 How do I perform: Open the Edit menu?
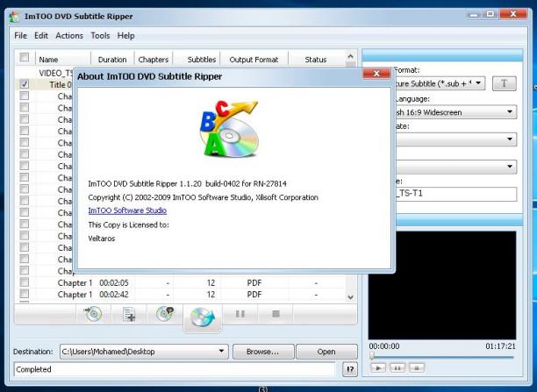pos(41,36)
